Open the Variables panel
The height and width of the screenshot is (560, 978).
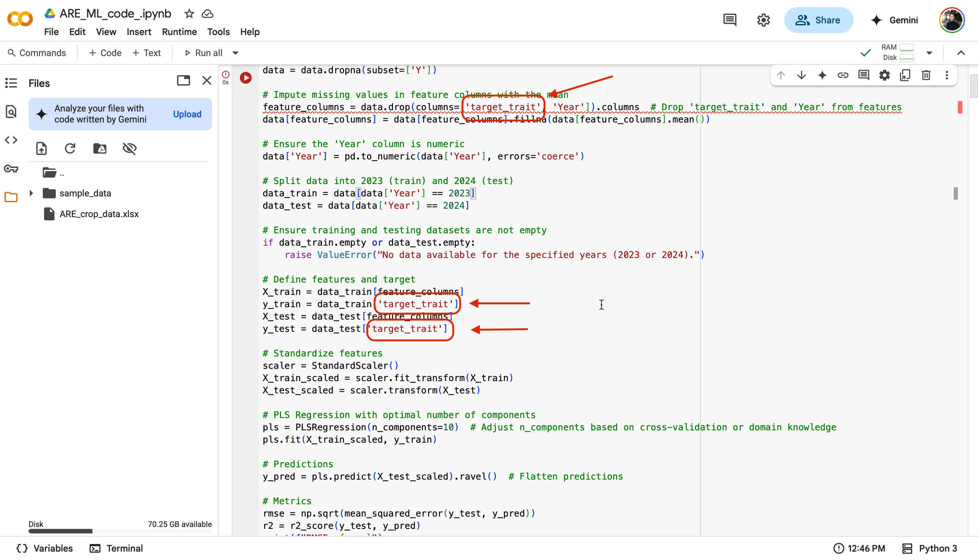pyautogui.click(x=45, y=548)
